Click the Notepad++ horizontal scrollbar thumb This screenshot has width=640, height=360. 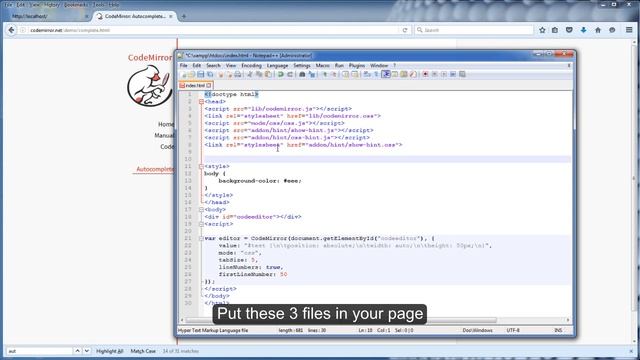pyautogui.click(x=341, y=320)
